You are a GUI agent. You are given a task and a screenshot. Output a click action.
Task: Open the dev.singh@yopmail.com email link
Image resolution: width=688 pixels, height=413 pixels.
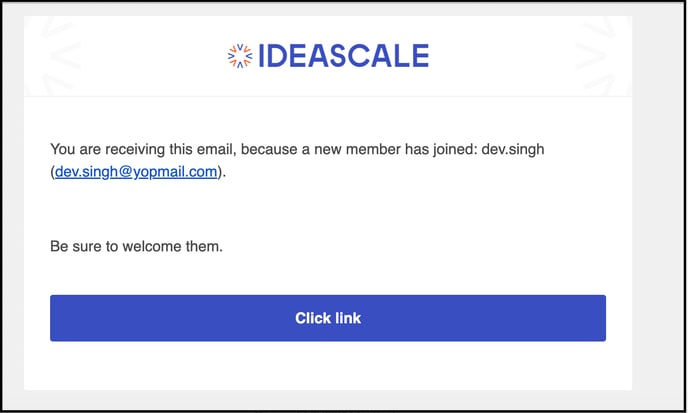[136, 172]
